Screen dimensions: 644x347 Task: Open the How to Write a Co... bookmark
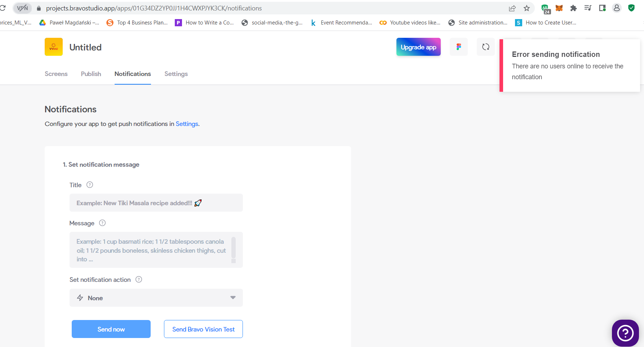tap(204, 23)
